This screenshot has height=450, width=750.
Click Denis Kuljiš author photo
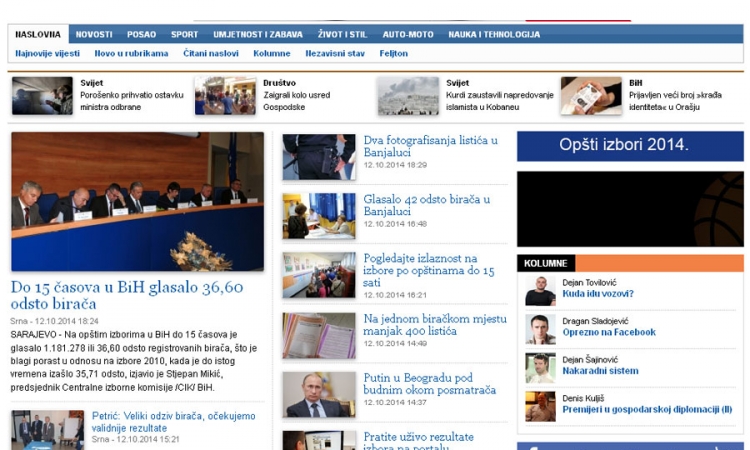coord(540,406)
